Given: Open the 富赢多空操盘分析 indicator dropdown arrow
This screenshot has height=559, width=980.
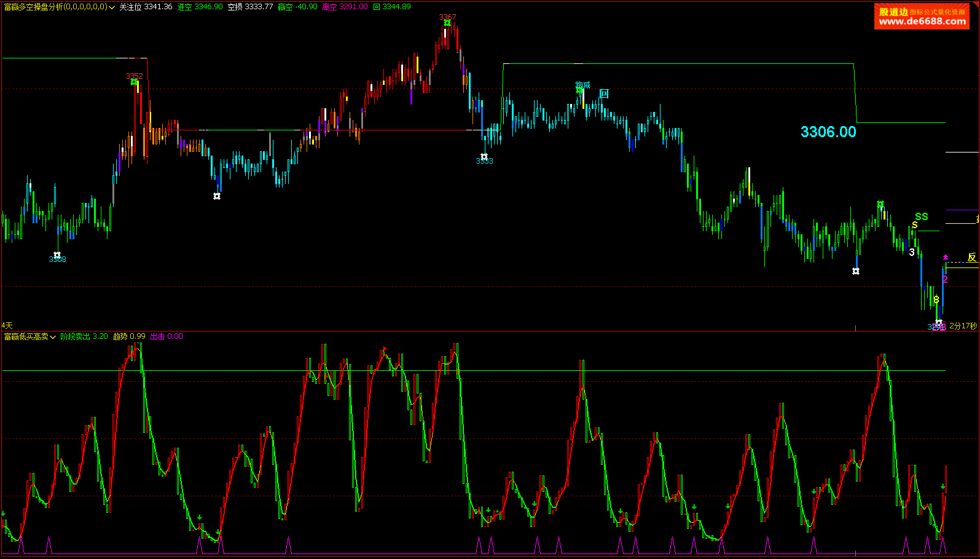Looking at the screenshot, I should [112, 7].
